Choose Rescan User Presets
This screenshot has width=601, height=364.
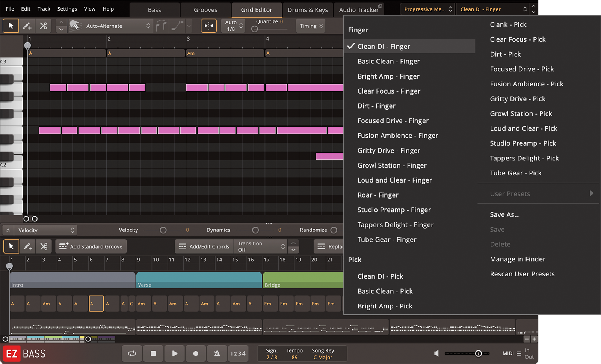(x=522, y=274)
